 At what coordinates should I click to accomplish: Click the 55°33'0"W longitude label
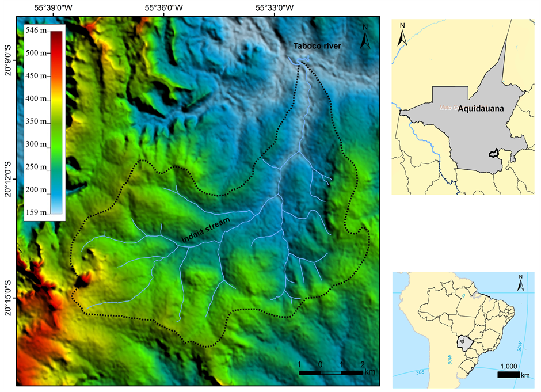coord(276,8)
